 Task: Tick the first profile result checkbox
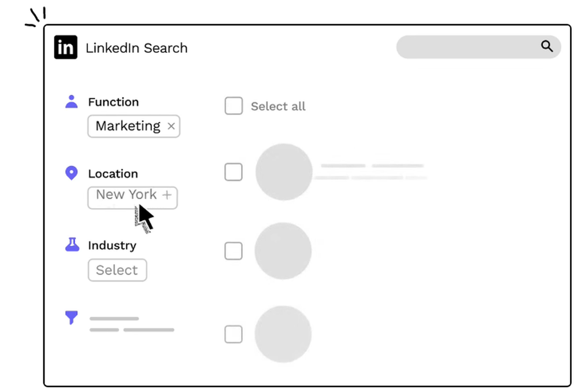point(234,172)
